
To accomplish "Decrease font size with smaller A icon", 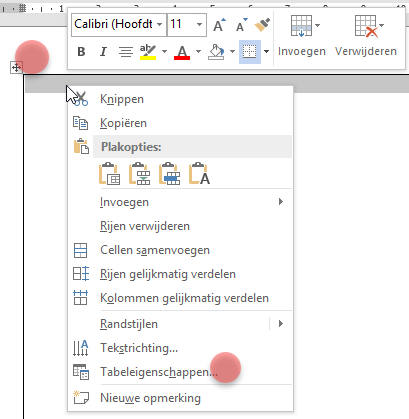I will [x=242, y=24].
